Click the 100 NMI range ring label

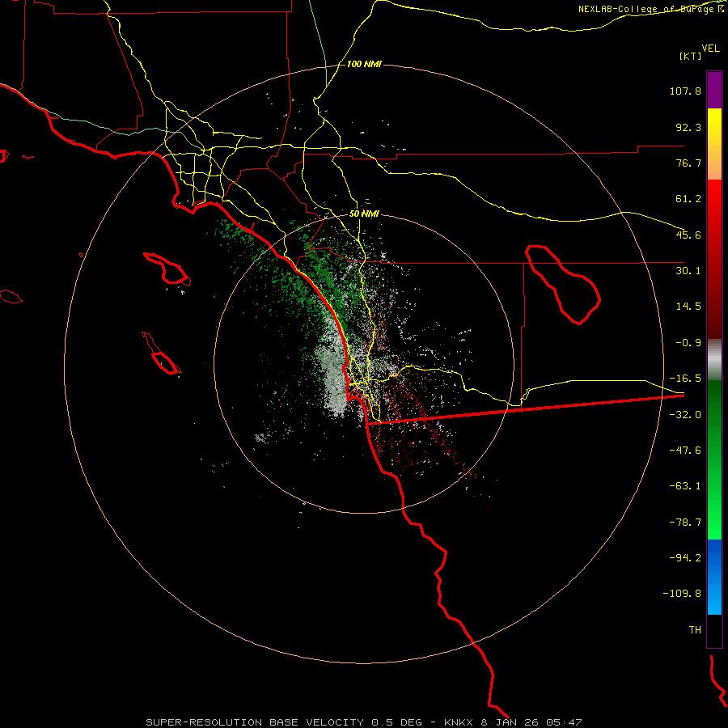(x=364, y=64)
